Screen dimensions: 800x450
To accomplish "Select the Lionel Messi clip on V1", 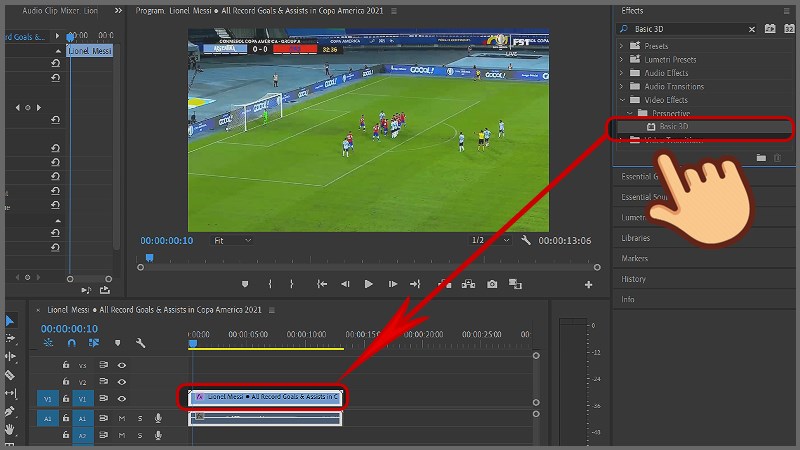I will [x=265, y=397].
